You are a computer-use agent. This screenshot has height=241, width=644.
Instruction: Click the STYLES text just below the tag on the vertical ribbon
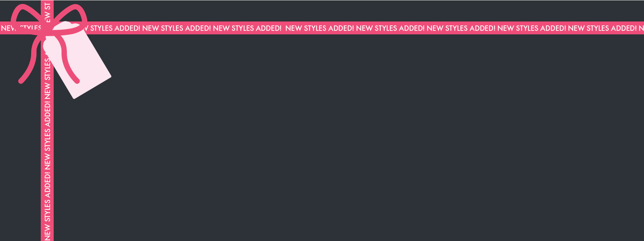coord(47,69)
